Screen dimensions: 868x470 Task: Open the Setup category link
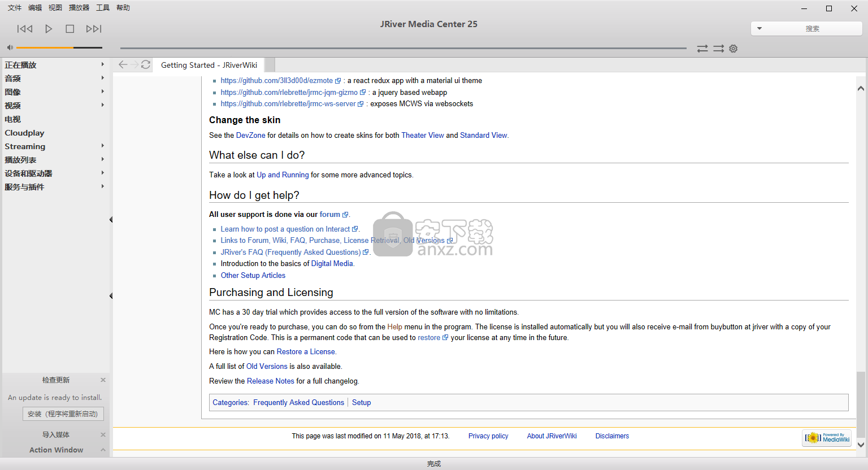(362, 403)
